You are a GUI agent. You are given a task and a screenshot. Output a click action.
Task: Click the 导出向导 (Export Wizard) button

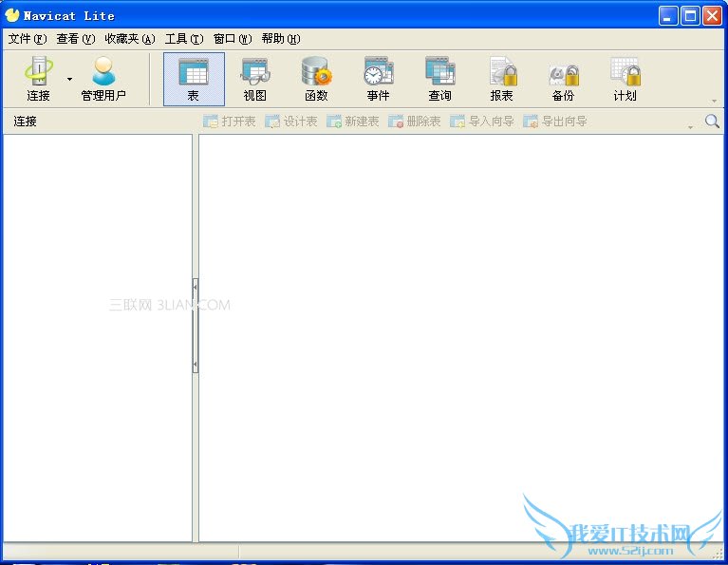click(555, 122)
